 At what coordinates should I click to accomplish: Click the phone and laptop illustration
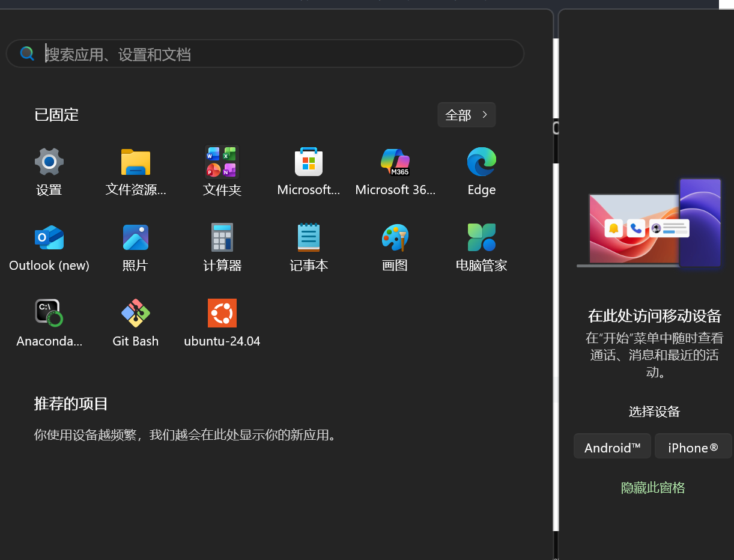(x=650, y=223)
